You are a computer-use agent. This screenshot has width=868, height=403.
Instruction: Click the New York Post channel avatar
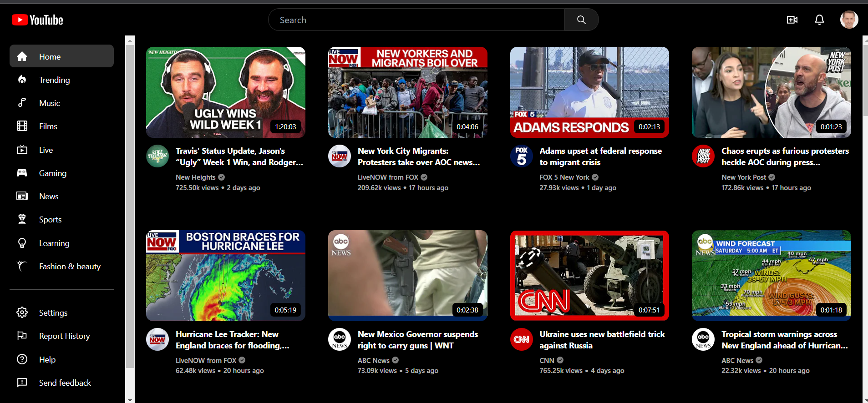(703, 156)
